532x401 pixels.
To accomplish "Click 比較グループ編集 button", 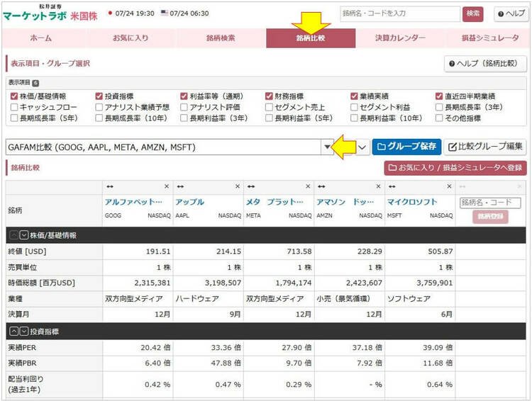I will coord(485,147).
